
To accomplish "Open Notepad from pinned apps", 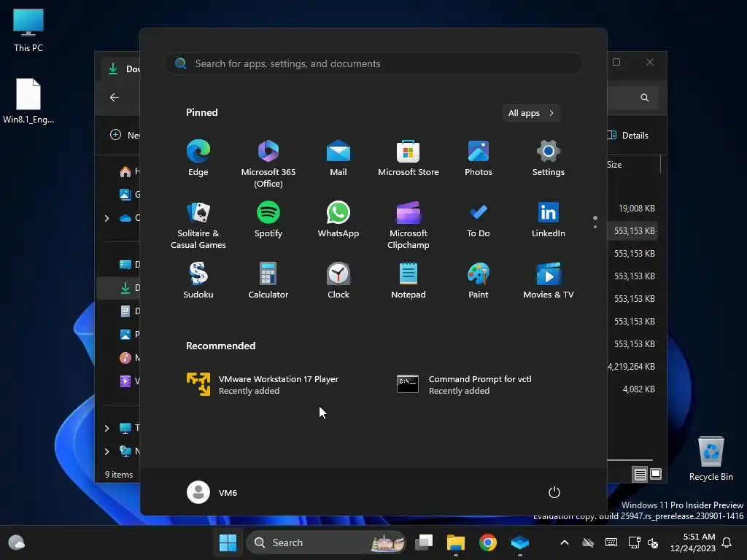I will click(409, 281).
